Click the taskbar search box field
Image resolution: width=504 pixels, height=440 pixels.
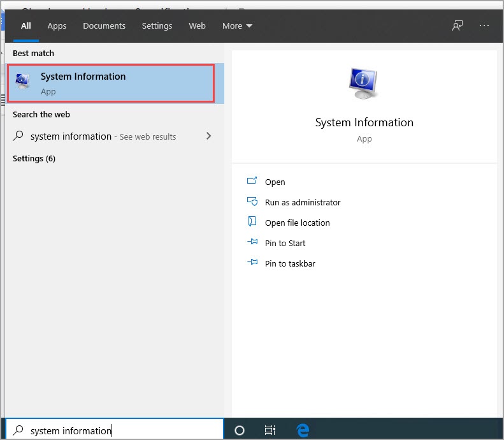point(115,430)
